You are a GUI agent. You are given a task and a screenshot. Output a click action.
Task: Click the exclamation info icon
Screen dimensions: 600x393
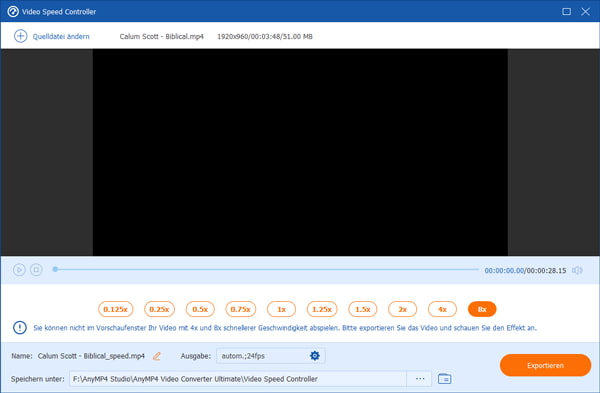click(20, 328)
